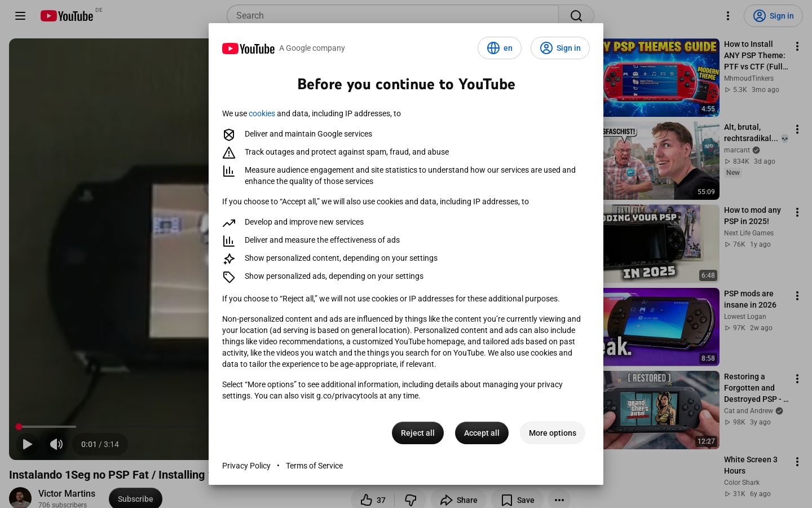The width and height of the screenshot is (812, 508).
Task: Open 'Restoring a Forgotten and Destroyed PSP' title
Action: tap(756, 388)
